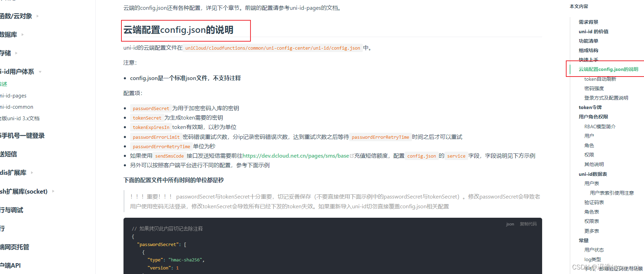Open the dev.dcloud.net.cn sms base link

tap(296, 156)
